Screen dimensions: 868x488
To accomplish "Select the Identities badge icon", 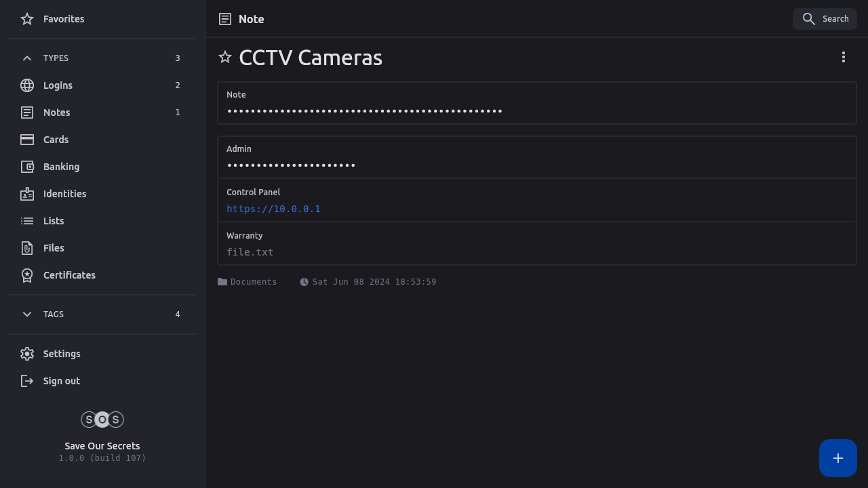I will [27, 194].
